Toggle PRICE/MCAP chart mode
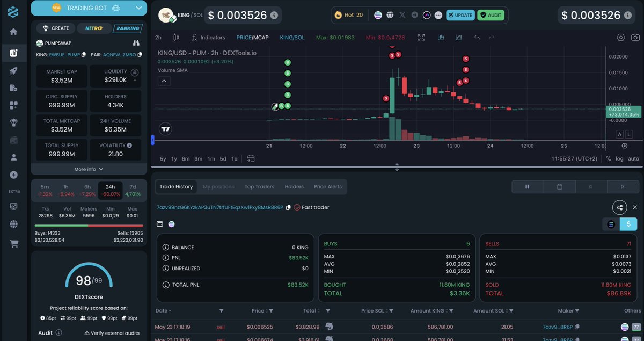The height and width of the screenshot is (341, 644). (253, 38)
